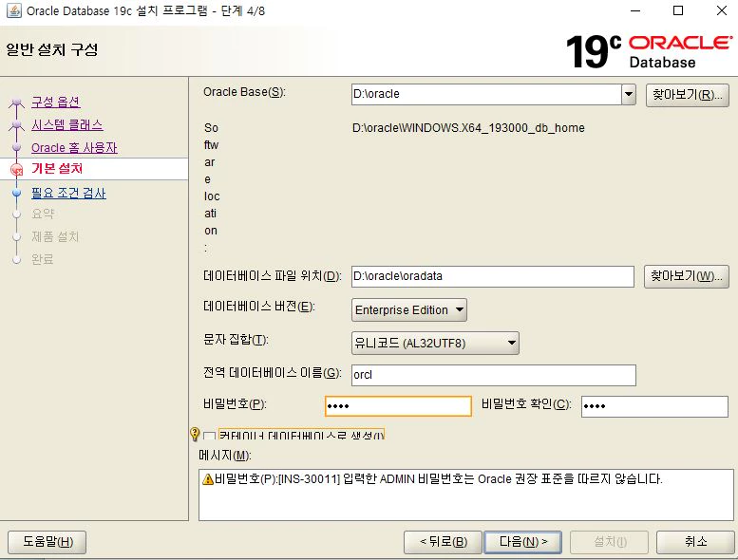
Task: Open the Enterprise Edition dropdown
Action: (409, 309)
